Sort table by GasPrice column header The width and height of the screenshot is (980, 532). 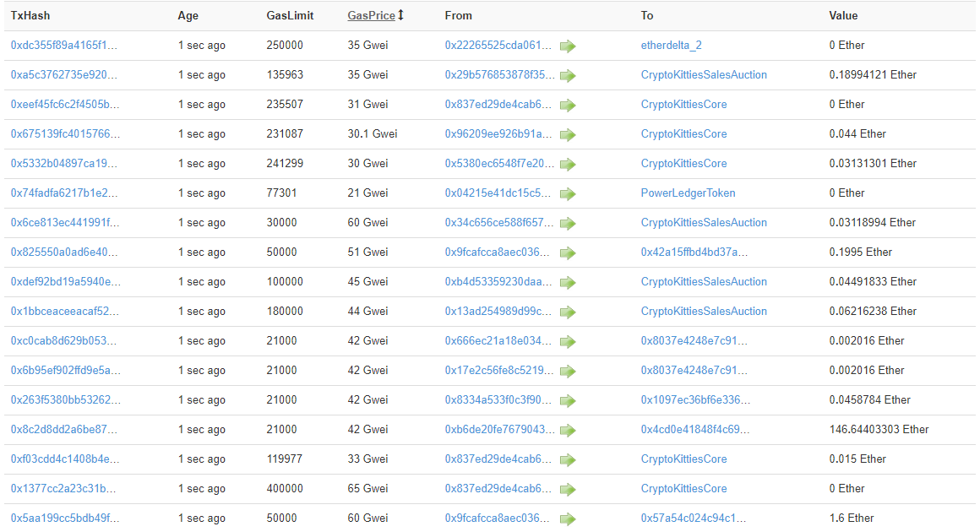coord(371,15)
